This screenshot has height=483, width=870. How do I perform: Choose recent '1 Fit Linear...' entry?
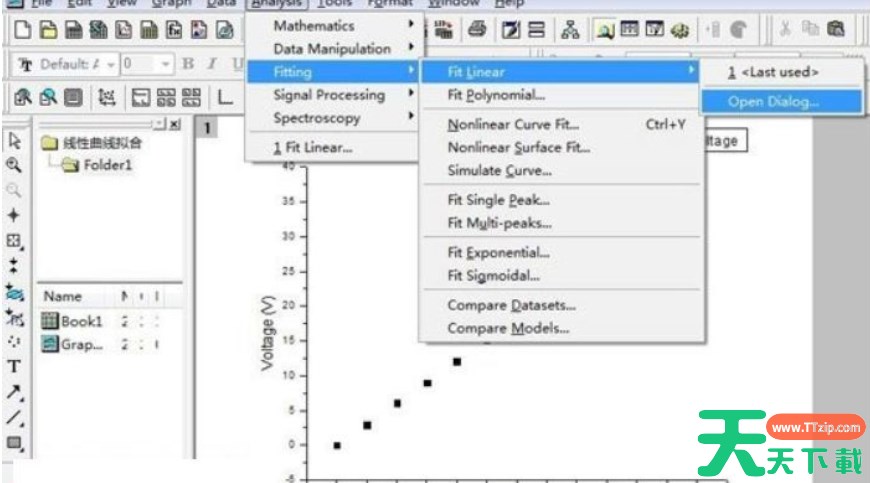point(335,148)
